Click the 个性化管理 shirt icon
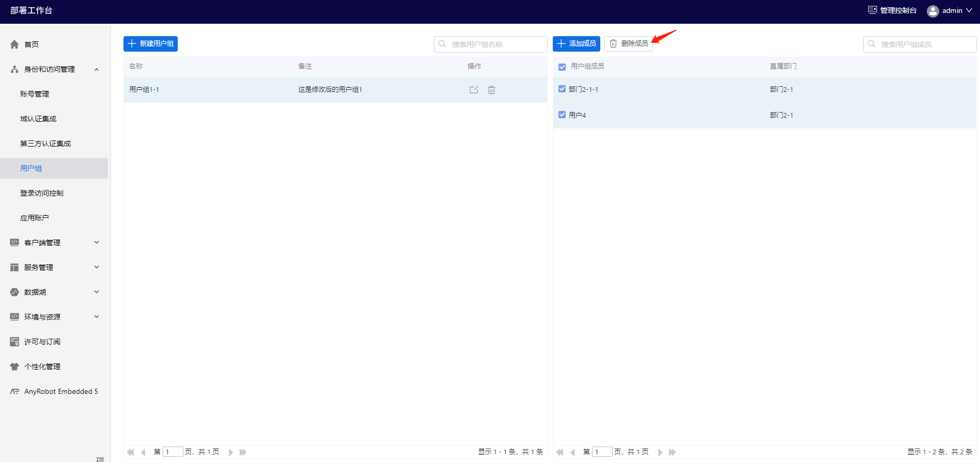 point(14,367)
